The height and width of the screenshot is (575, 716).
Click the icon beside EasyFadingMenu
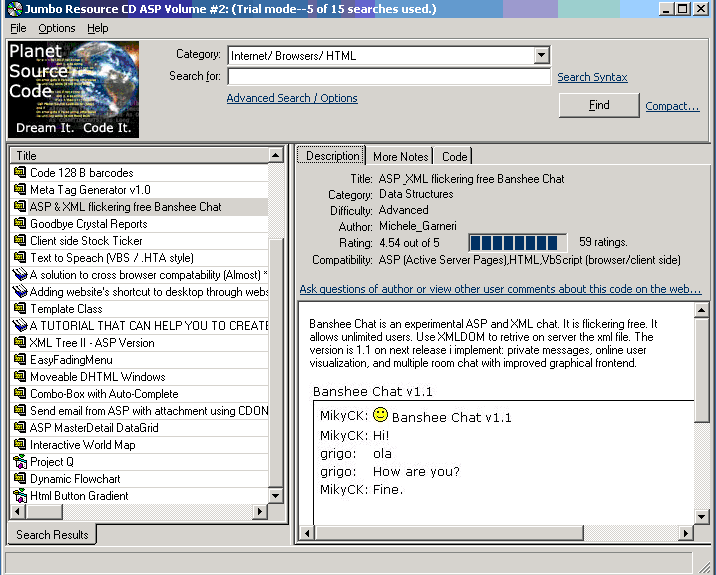(20, 359)
